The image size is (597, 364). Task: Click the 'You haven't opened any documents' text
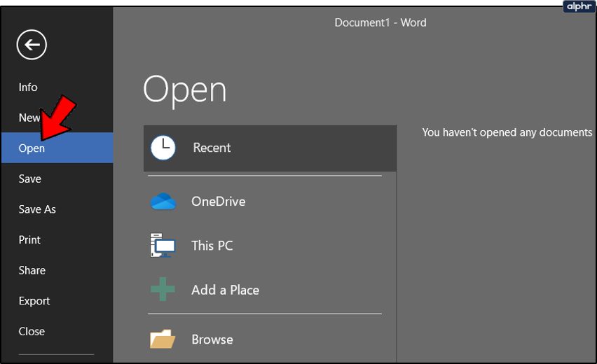point(507,132)
